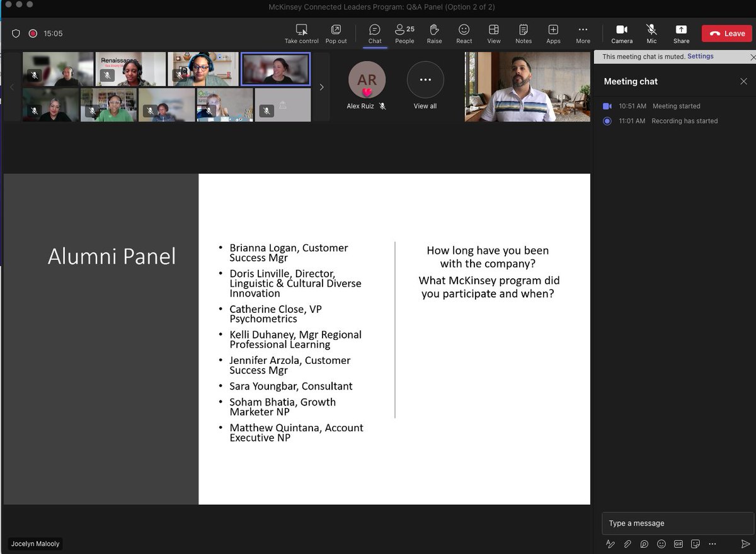
Task: Click the Jocelyn Malooly name label
Action: pyautogui.click(x=35, y=544)
